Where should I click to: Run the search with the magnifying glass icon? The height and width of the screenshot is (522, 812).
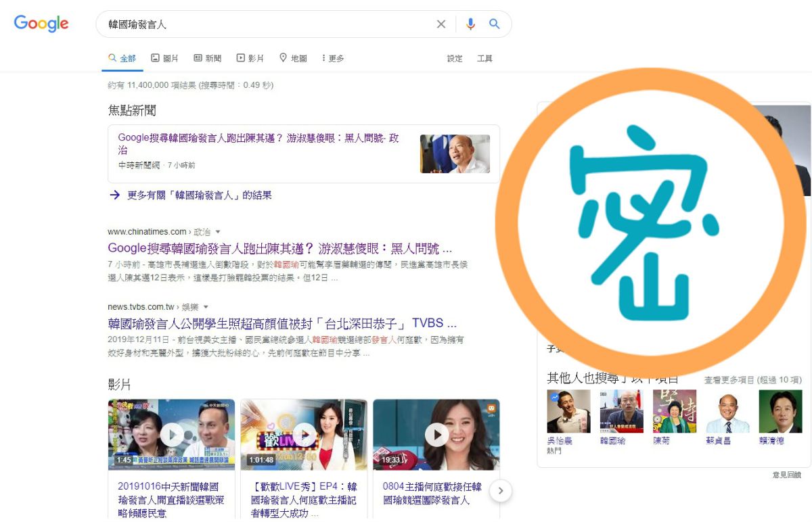pyautogui.click(x=494, y=24)
